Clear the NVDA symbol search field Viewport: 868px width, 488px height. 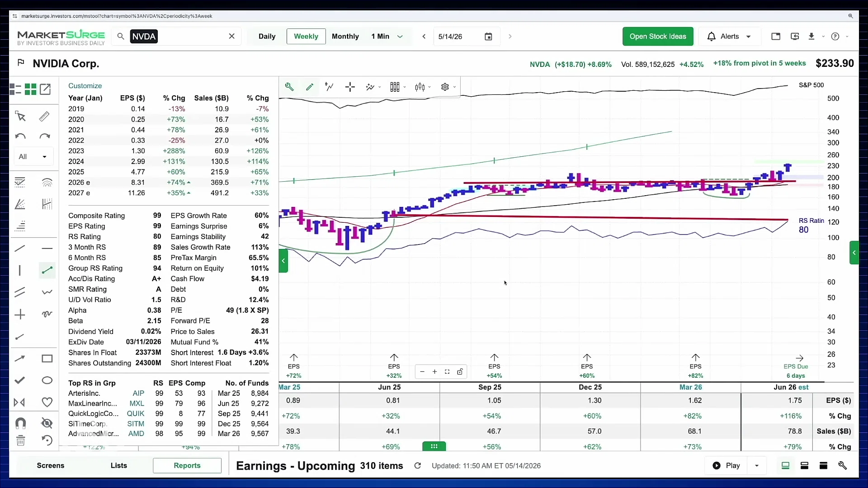[232, 36]
